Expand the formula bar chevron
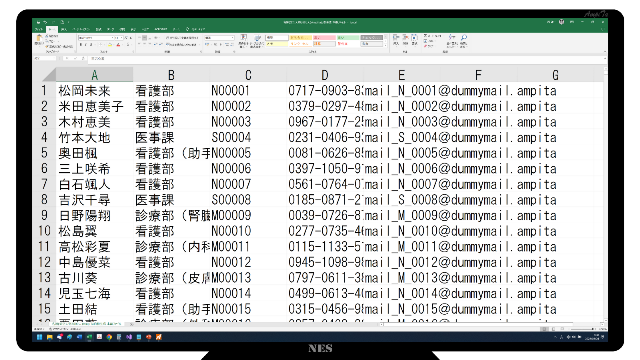 point(604,59)
